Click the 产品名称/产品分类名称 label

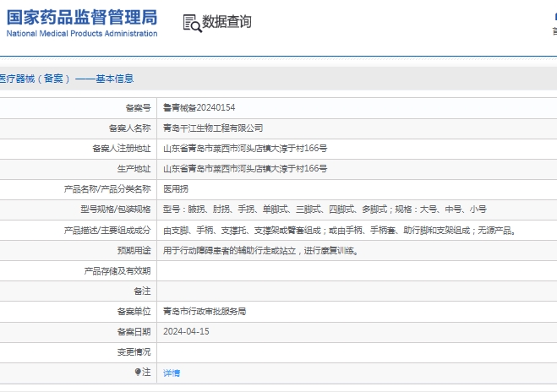pos(107,189)
